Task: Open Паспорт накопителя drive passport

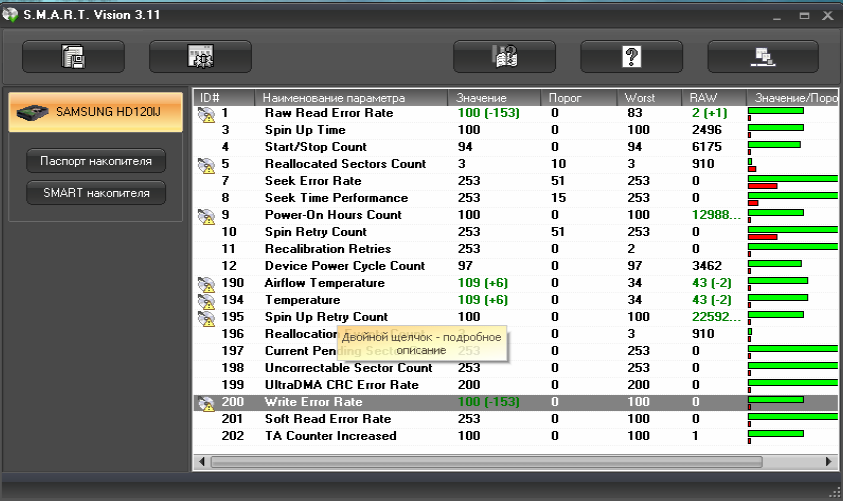Action: pos(96,160)
